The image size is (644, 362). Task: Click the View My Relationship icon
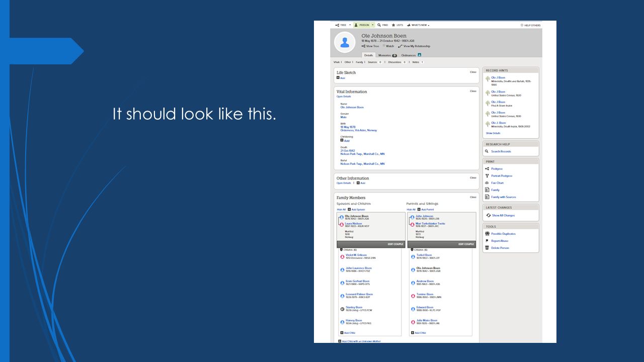click(400, 46)
